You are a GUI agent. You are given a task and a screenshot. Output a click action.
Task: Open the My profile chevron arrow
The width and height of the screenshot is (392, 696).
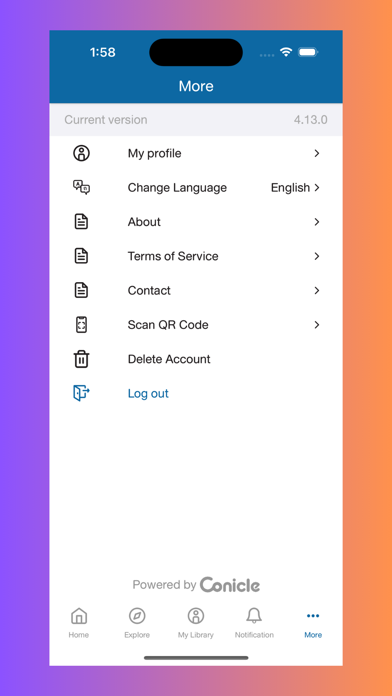click(317, 153)
